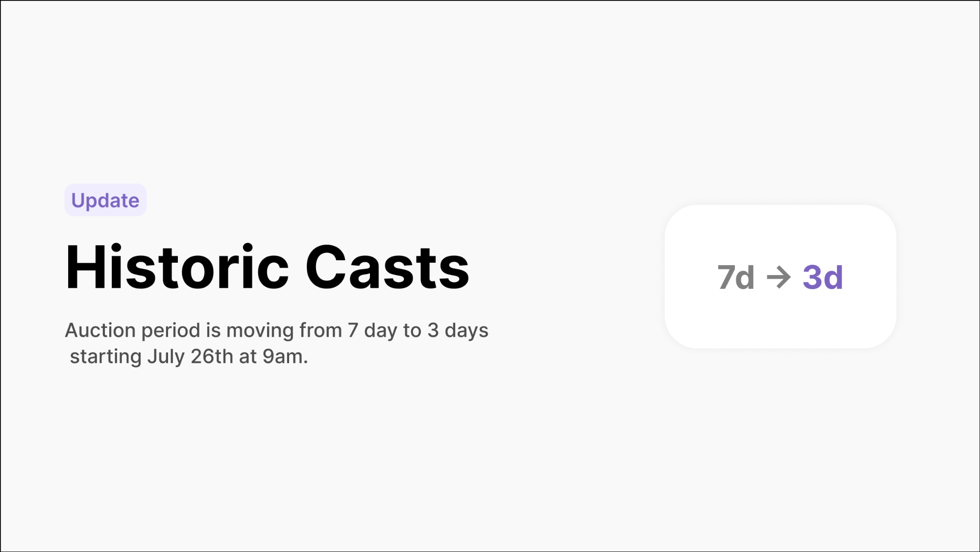The image size is (980, 552).
Task: Click the Auction period subtitle line
Action: 276,330
